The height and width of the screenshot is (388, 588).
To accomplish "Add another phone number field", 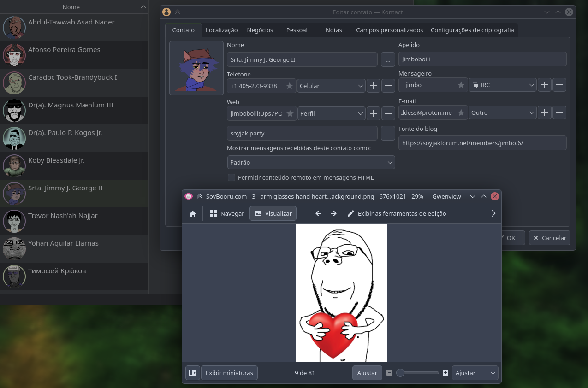I will click(x=373, y=86).
